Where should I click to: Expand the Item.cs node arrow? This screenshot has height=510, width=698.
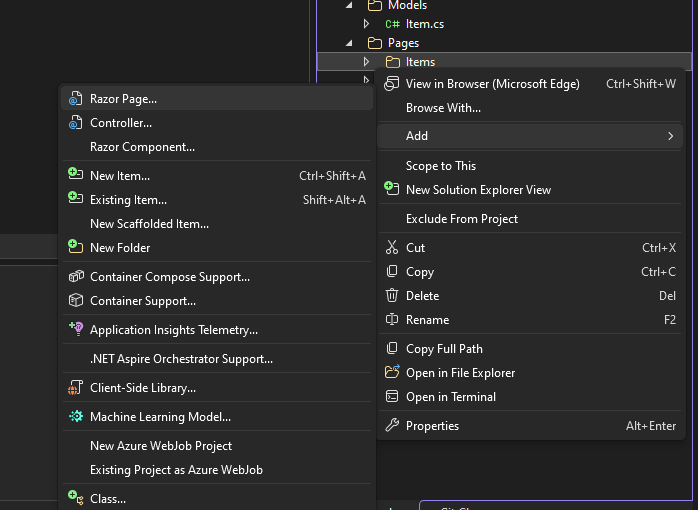[x=366, y=24]
